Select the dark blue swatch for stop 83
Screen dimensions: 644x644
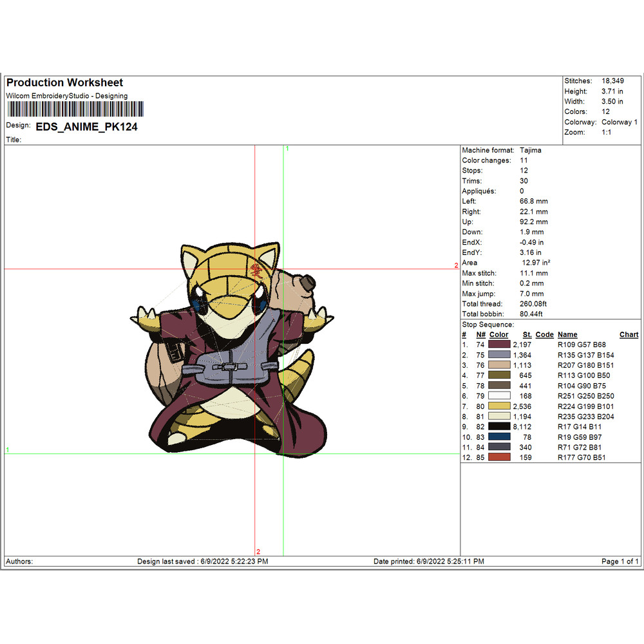(500, 437)
